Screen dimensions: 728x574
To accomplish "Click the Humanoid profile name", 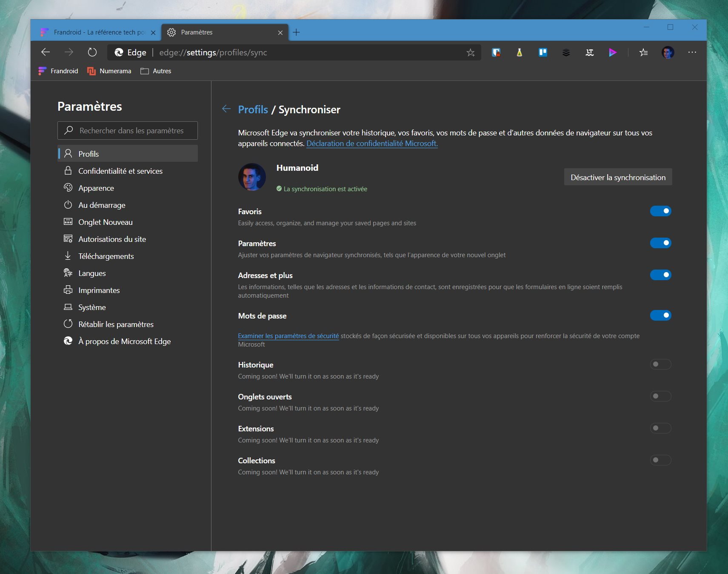I will 297,168.
